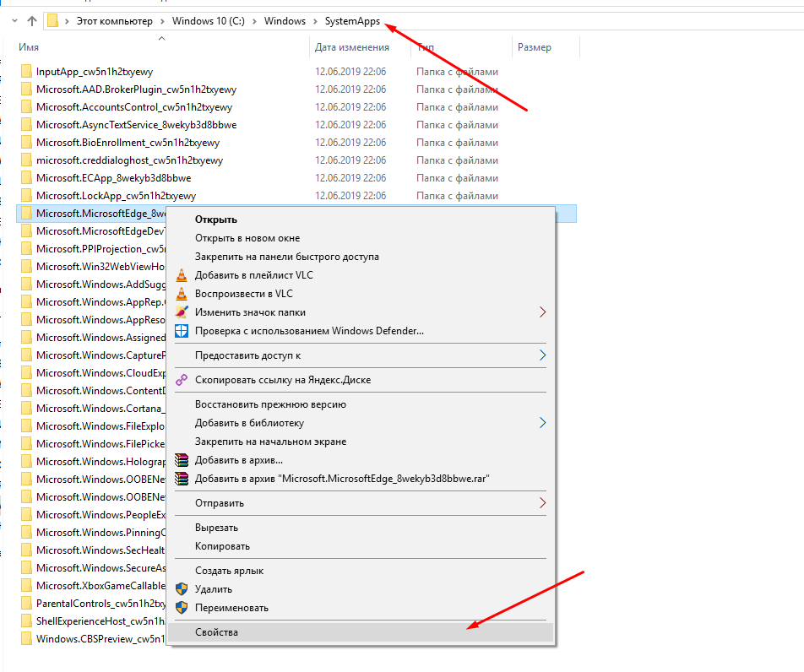The height and width of the screenshot is (672, 804).
Task: Click the folder icon of Microsoft.LockApp
Action: pos(27,196)
